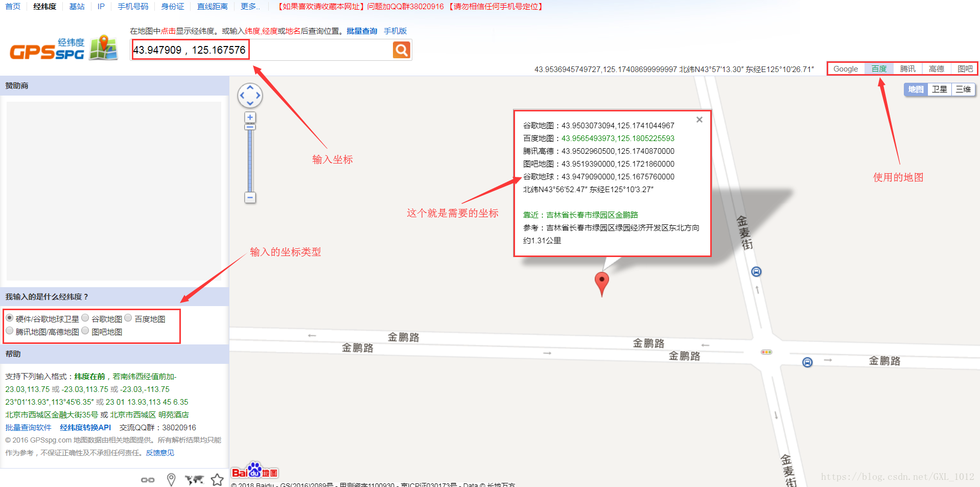Screen dimensions: 980x487
Task: Show the 地图 map view
Action: 916,89
